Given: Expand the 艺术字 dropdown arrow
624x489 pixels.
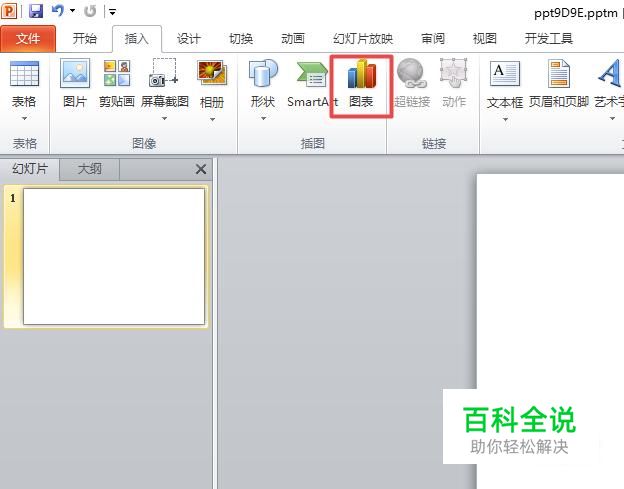Looking at the screenshot, I should click(x=612, y=119).
